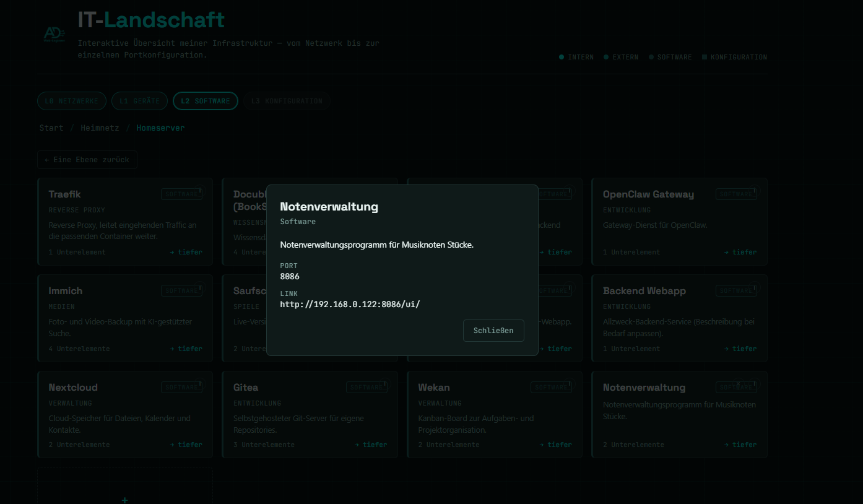Open the info icon on the Immich card

coord(201,288)
